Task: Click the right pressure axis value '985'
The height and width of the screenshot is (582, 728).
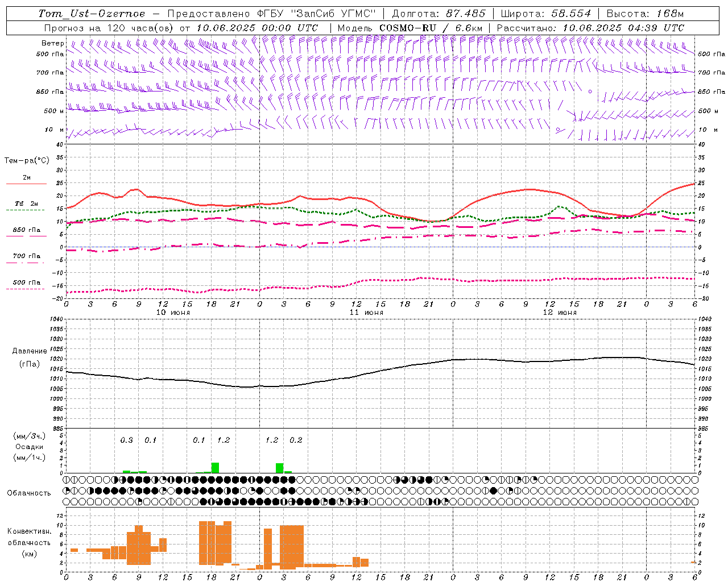Action: tap(704, 429)
